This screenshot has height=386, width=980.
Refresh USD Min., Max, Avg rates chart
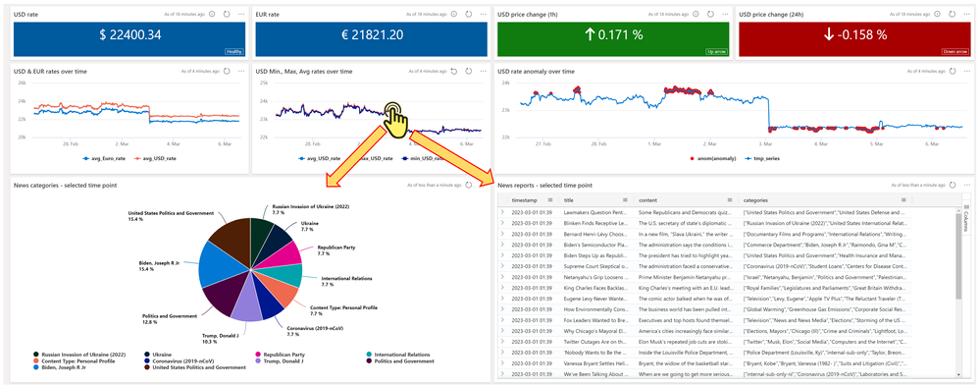pyautogui.click(x=468, y=72)
